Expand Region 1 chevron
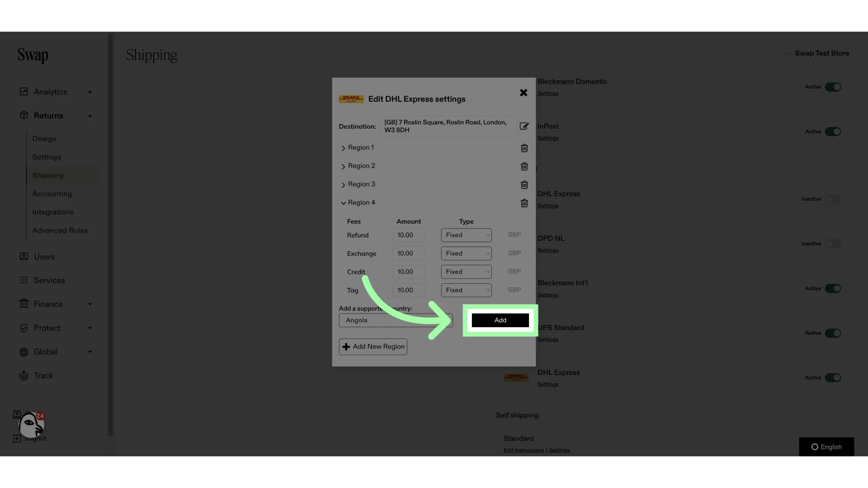The height and width of the screenshot is (488, 868). coord(343,148)
